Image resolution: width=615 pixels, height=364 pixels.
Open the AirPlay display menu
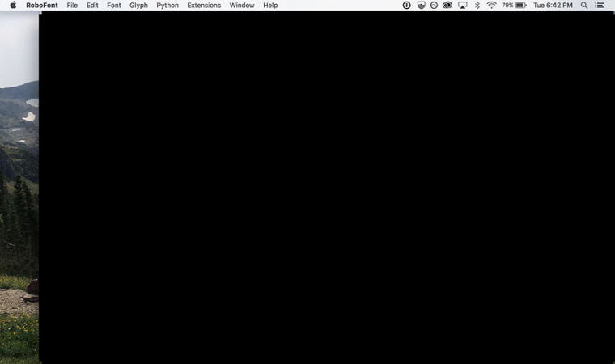pyautogui.click(x=463, y=5)
